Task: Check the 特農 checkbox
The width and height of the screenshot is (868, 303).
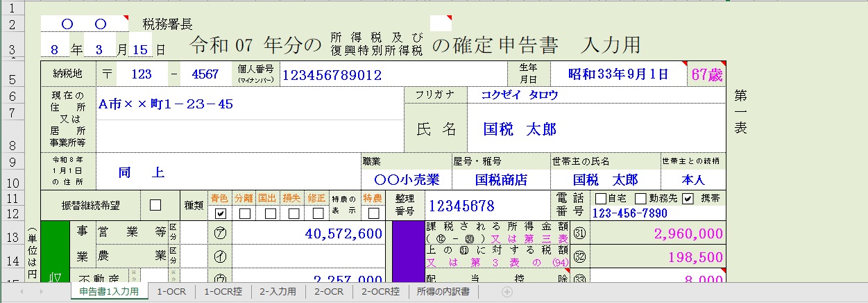Action: (x=373, y=213)
